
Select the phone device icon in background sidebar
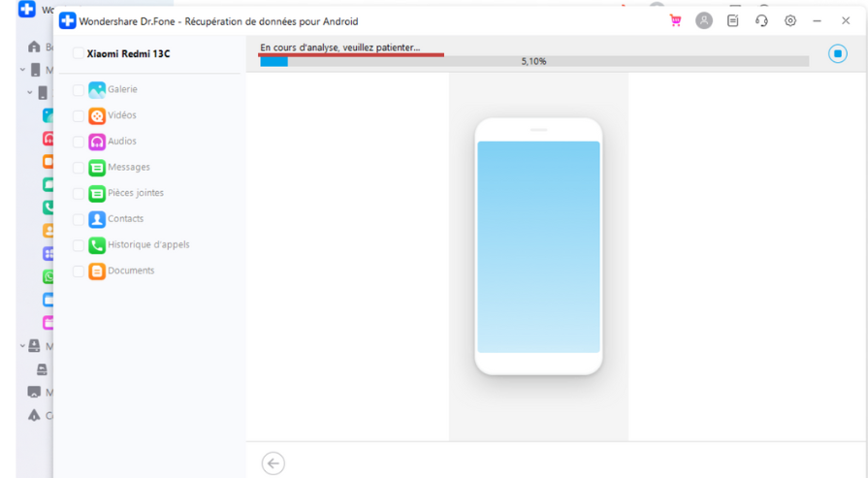(36, 70)
